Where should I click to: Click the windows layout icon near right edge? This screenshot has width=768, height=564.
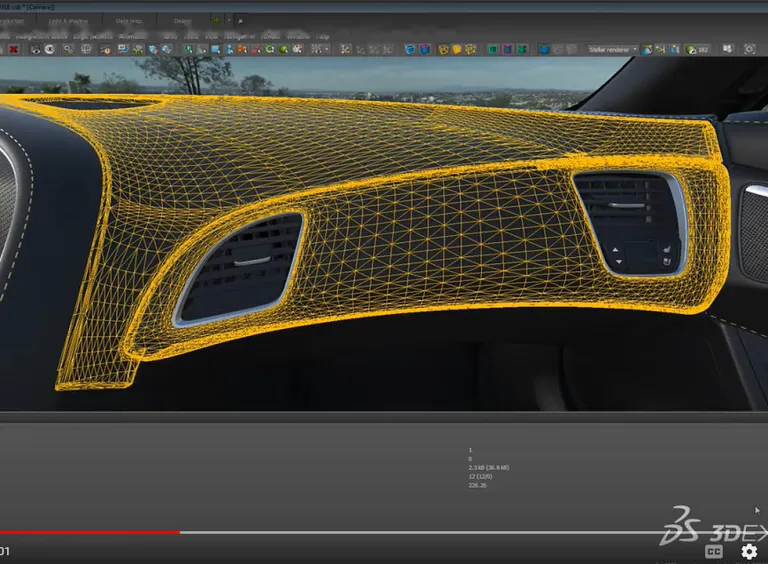tap(728, 49)
